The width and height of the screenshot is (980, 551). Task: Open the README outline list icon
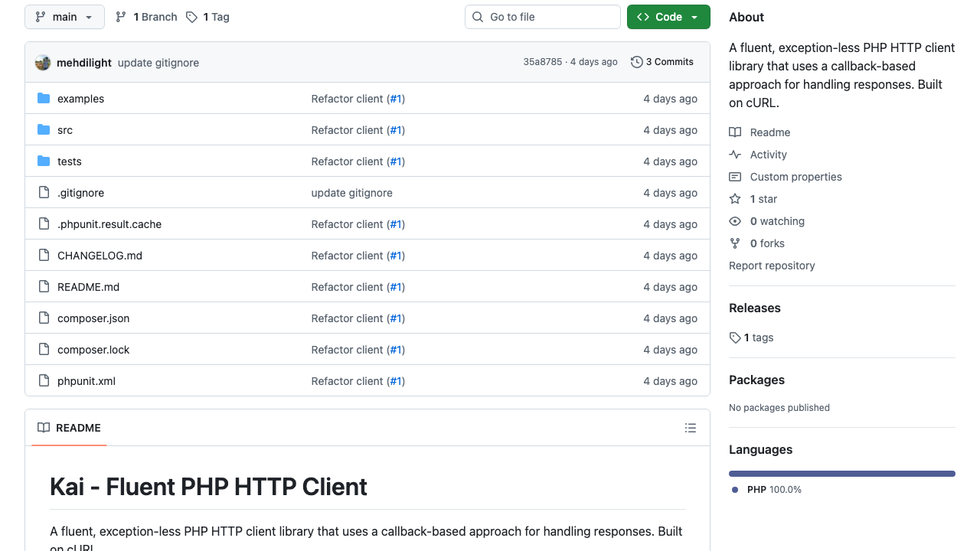pyautogui.click(x=690, y=428)
